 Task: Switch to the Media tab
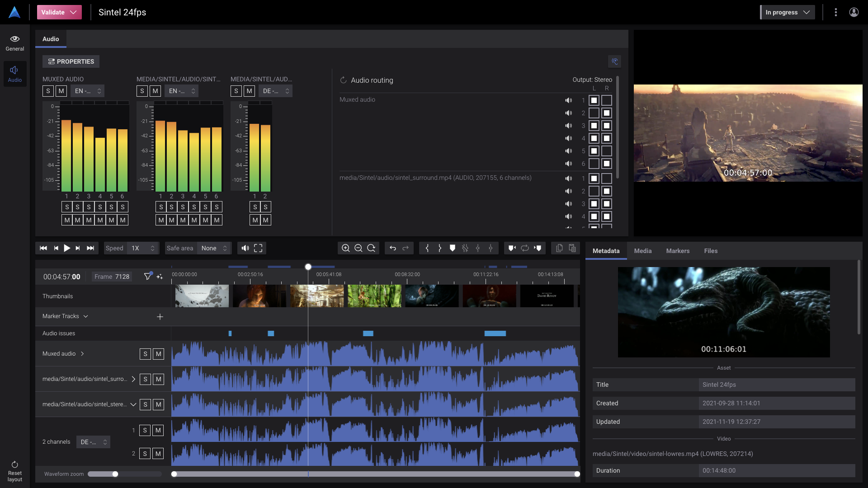[643, 251]
